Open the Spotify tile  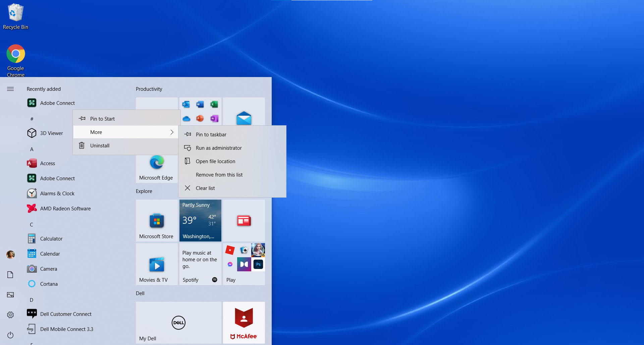[x=200, y=264]
